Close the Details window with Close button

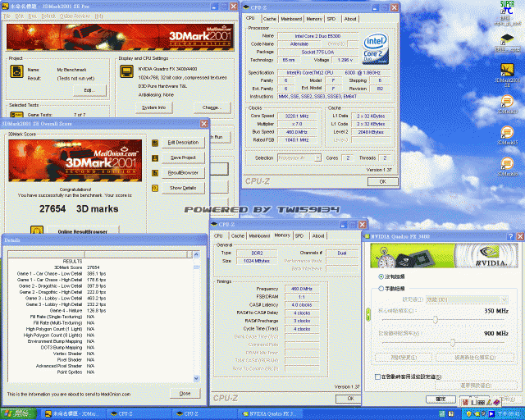[x=185, y=394]
